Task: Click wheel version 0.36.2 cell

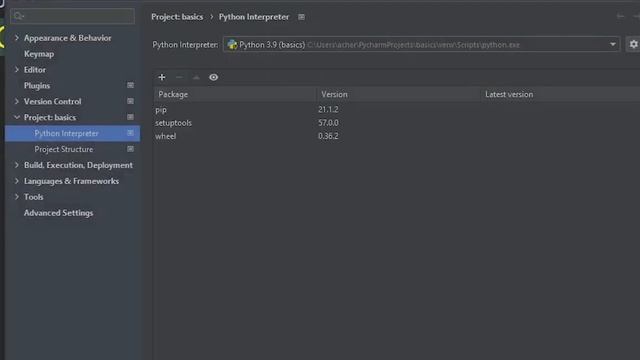Action: [328, 136]
